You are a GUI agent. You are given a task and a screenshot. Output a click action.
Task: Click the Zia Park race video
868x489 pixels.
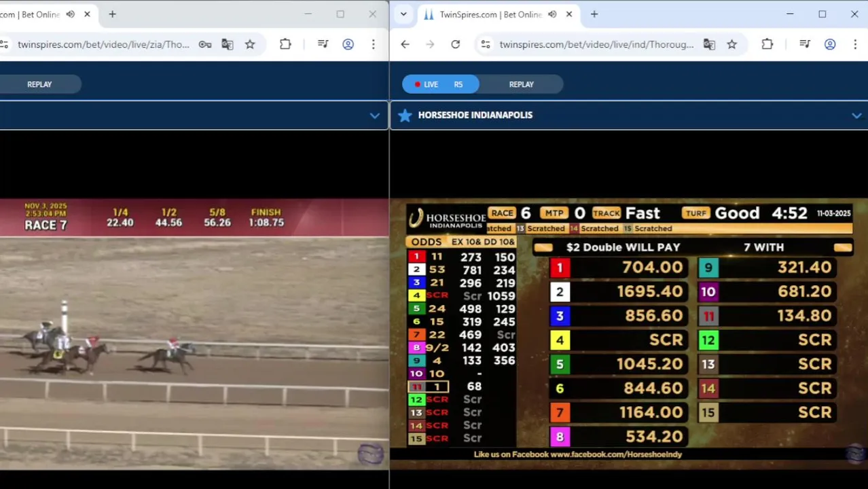194,334
